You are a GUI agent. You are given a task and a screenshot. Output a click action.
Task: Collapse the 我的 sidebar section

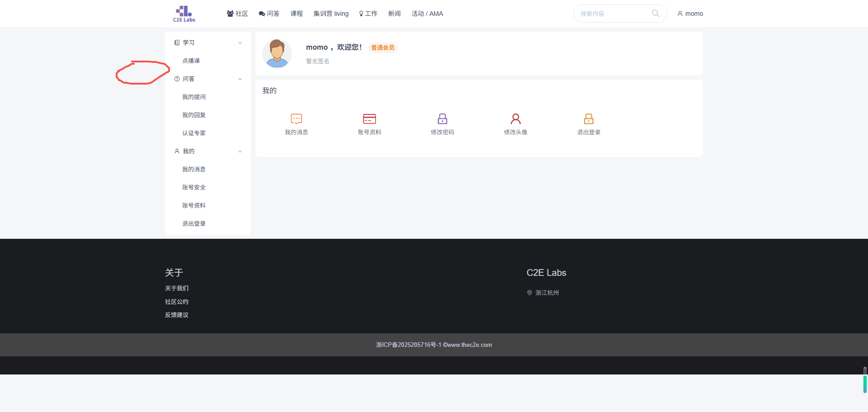point(240,152)
